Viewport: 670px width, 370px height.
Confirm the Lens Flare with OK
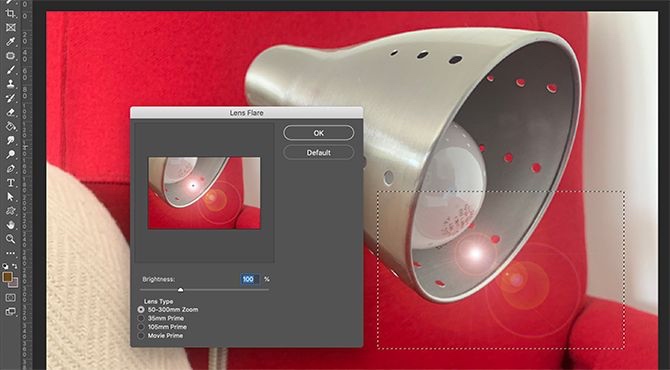pos(319,133)
